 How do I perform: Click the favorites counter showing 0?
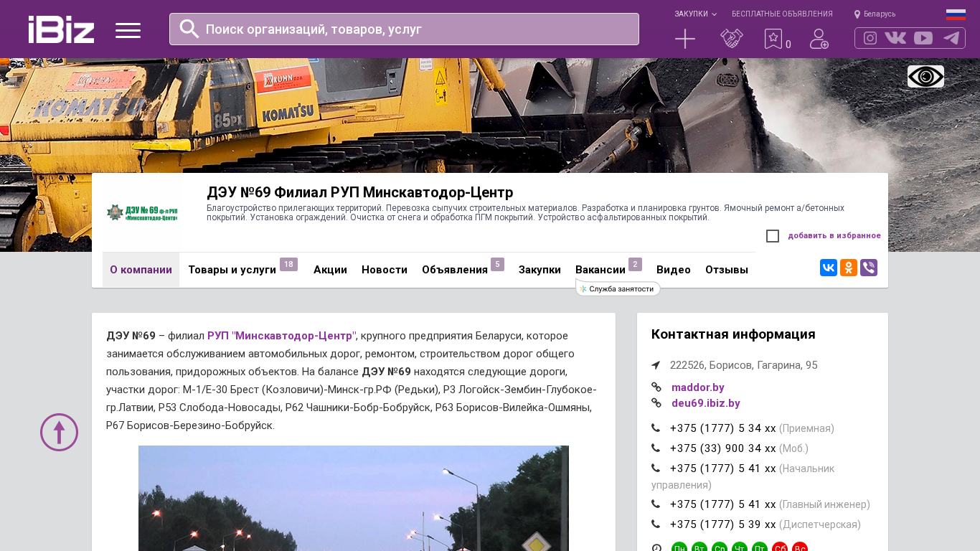[788, 44]
